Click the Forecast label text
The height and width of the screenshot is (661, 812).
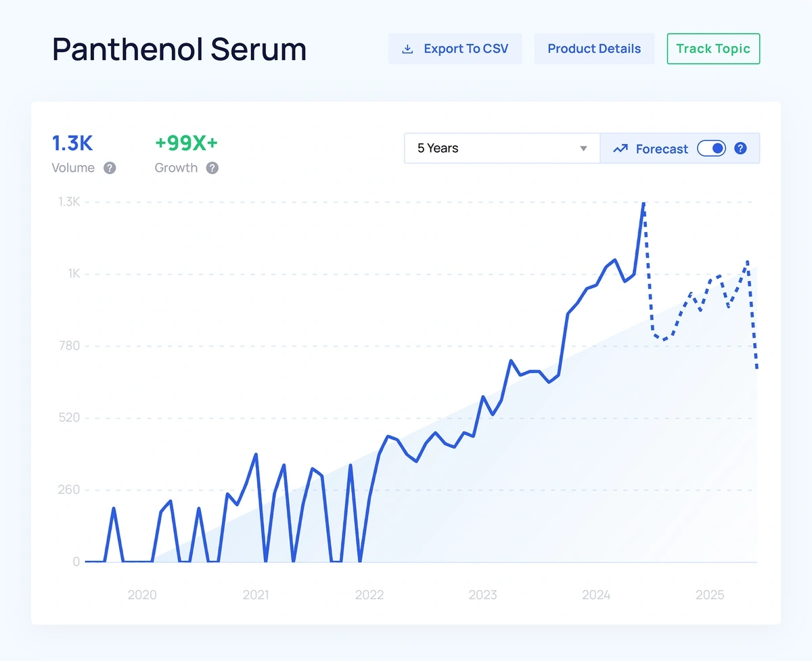[662, 149]
